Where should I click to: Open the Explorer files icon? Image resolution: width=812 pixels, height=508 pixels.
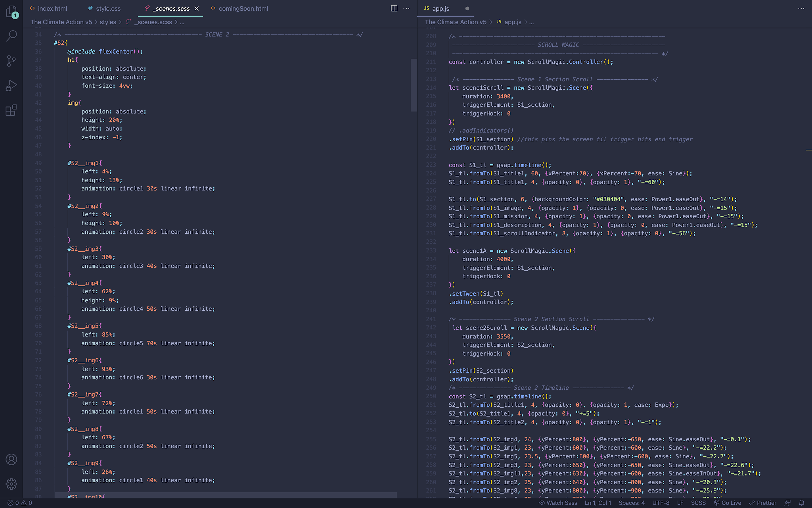tap(11, 12)
